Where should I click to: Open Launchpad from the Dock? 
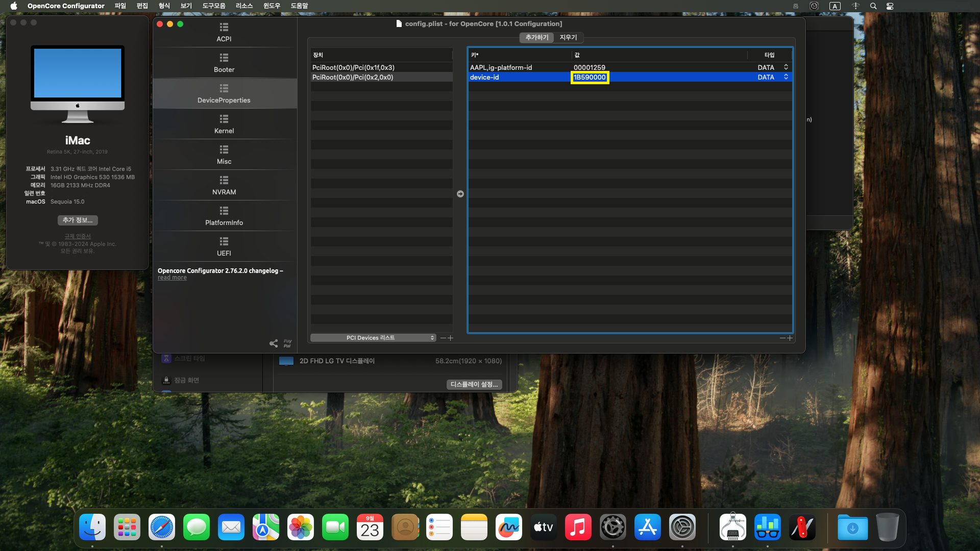(127, 527)
